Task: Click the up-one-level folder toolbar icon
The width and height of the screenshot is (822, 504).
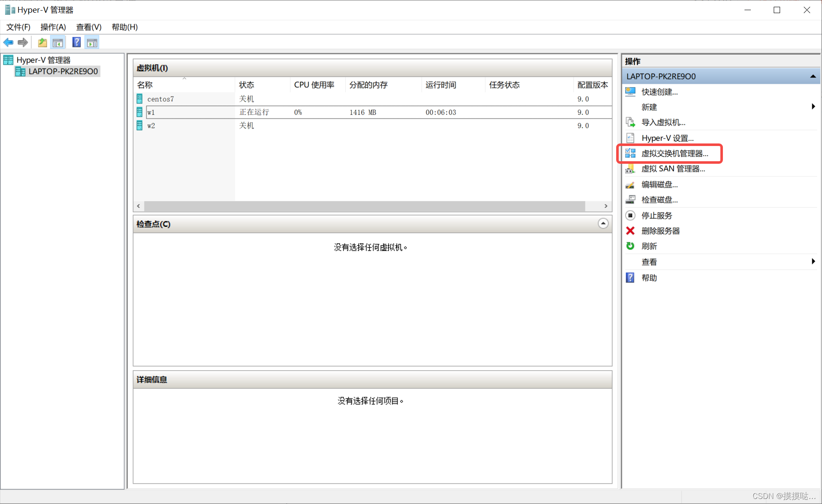Action: click(x=42, y=42)
